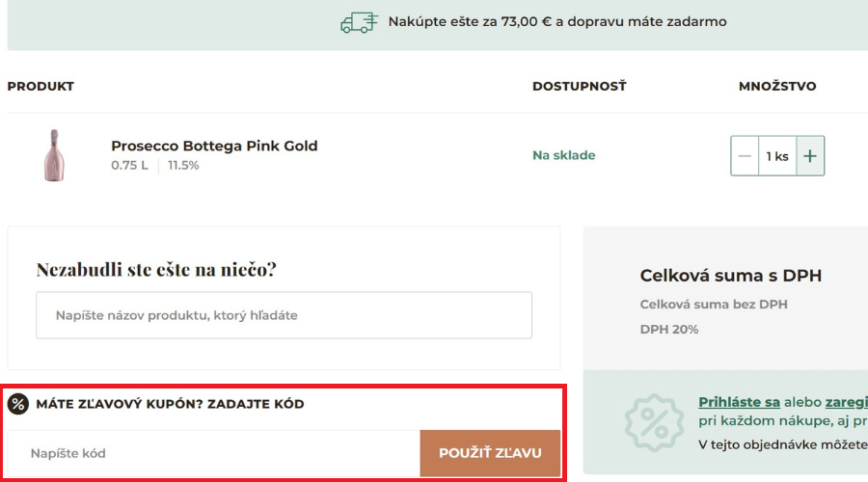868x482 pixels.
Task: Click the 'Množstvo' column header
Action: [776, 86]
